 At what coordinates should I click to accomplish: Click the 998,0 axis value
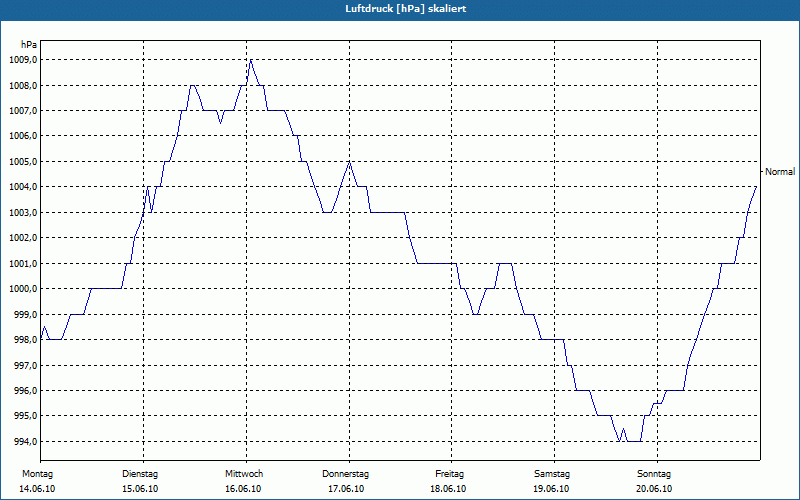25,340
